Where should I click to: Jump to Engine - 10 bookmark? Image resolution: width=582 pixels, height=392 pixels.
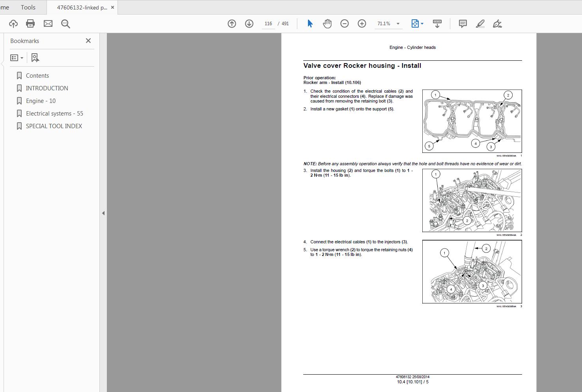coord(41,101)
